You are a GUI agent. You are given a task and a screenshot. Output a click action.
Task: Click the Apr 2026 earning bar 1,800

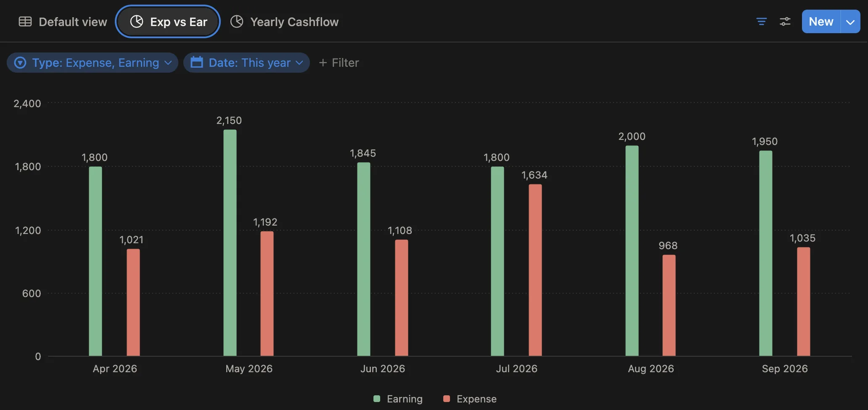coord(95,261)
